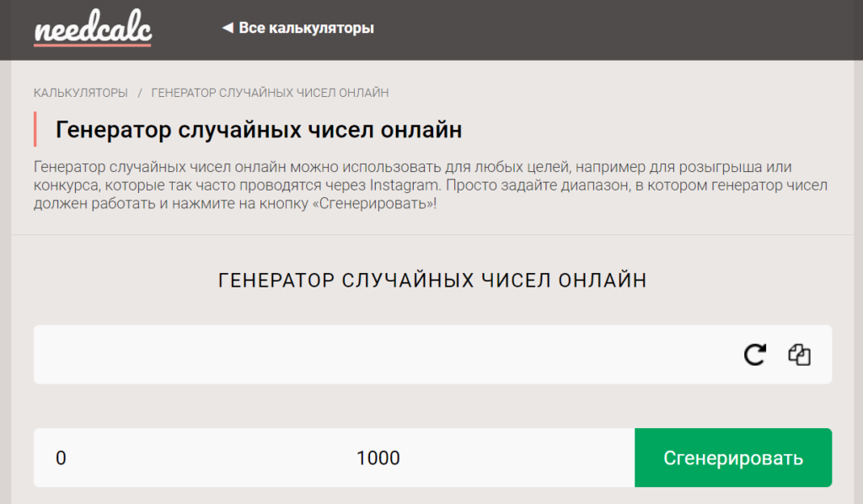Image resolution: width=863 pixels, height=504 pixels.
Task: Click inside the empty result output field
Action: pos(379,355)
